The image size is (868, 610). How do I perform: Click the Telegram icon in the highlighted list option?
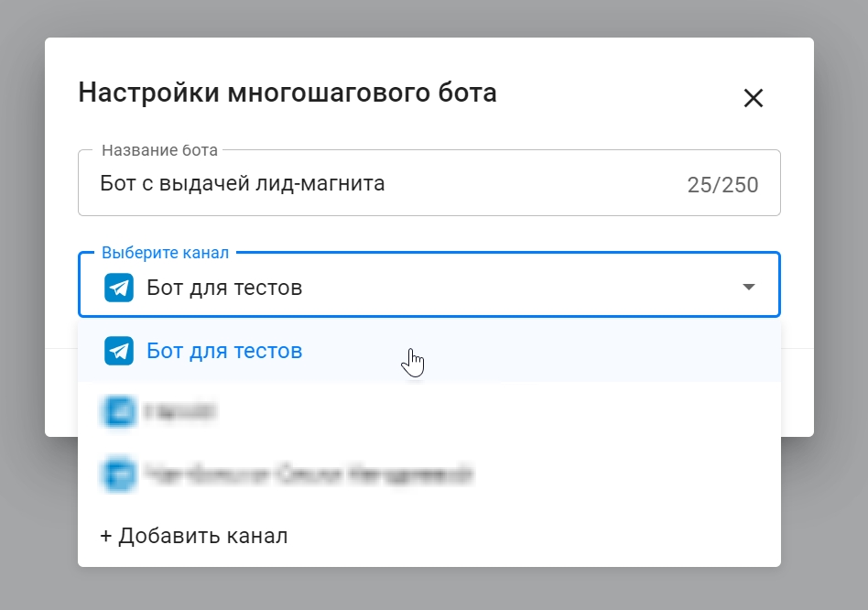click(119, 351)
